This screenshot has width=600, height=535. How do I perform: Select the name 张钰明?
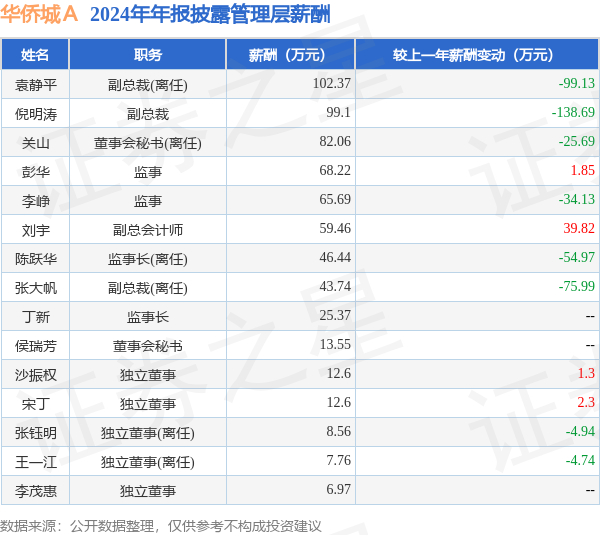[x=36, y=433]
